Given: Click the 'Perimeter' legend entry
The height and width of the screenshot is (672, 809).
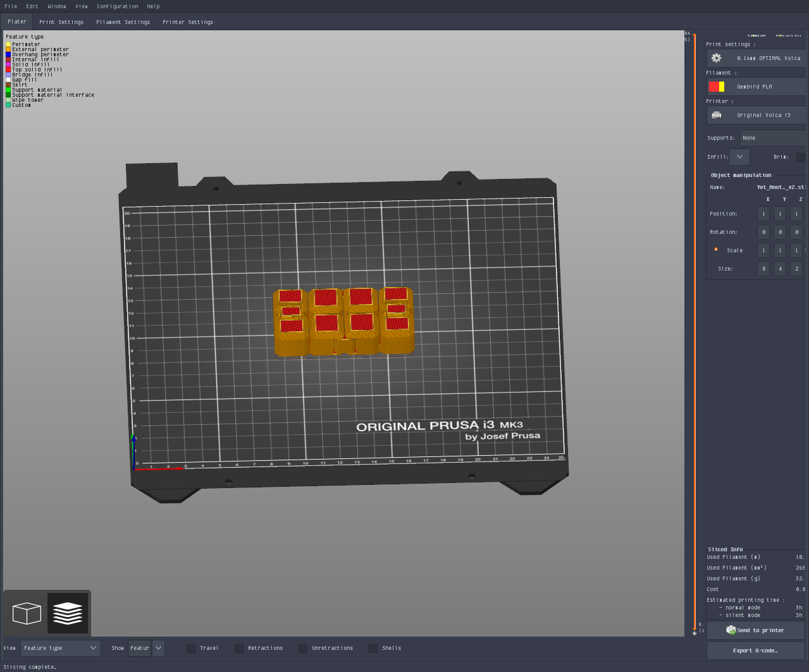Looking at the screenshot, I should coord(23,44).
